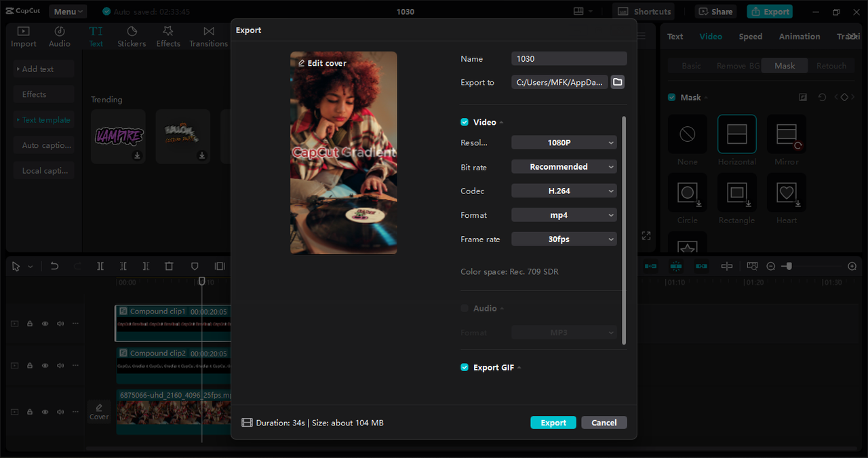Click the Share button in top bar

click(715, 12)
